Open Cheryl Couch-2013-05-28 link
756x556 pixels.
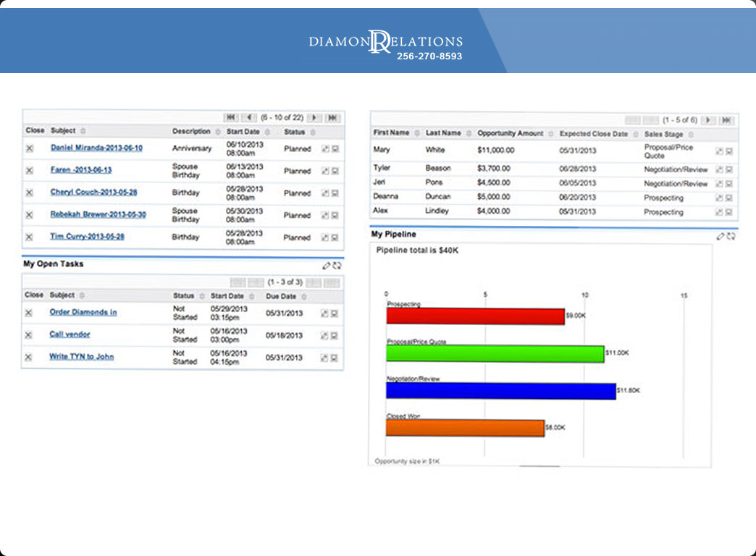93,192
